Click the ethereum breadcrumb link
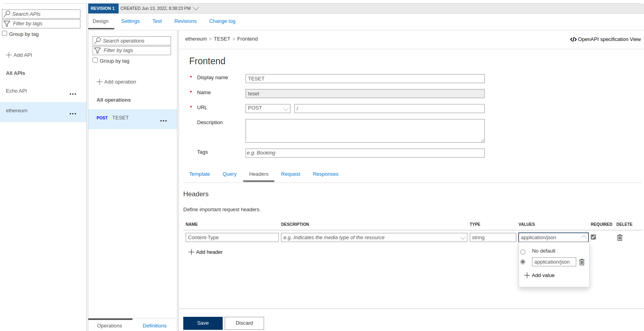This screenshot has width=644, height=331. point(196,39)
